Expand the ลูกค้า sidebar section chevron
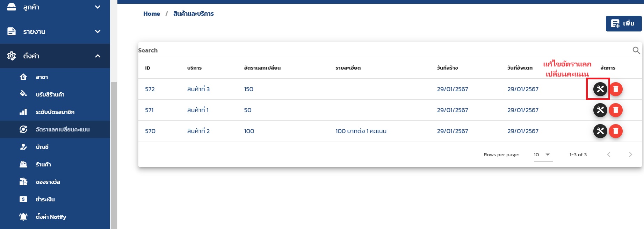This screenshot has height=229, width=644. click(x=98, y=7)
